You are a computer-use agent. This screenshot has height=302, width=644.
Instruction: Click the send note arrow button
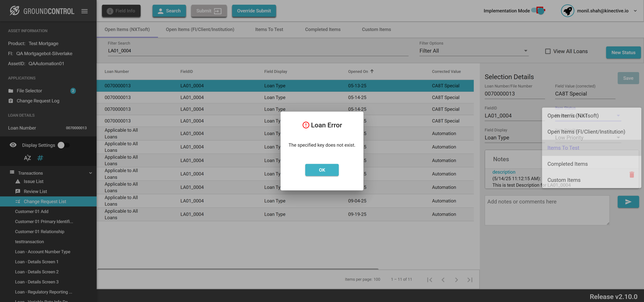(628, 202)
